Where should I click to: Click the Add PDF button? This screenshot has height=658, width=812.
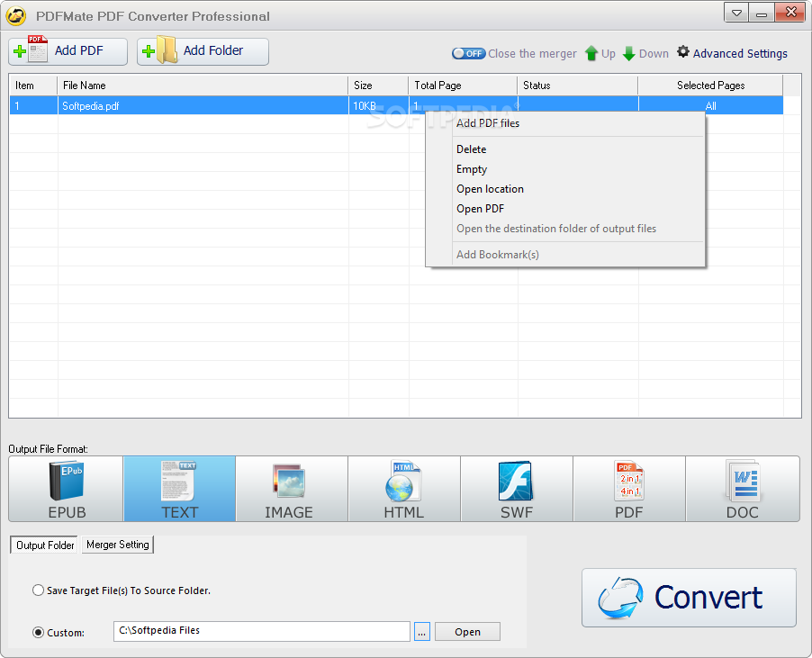coord(68,51)
